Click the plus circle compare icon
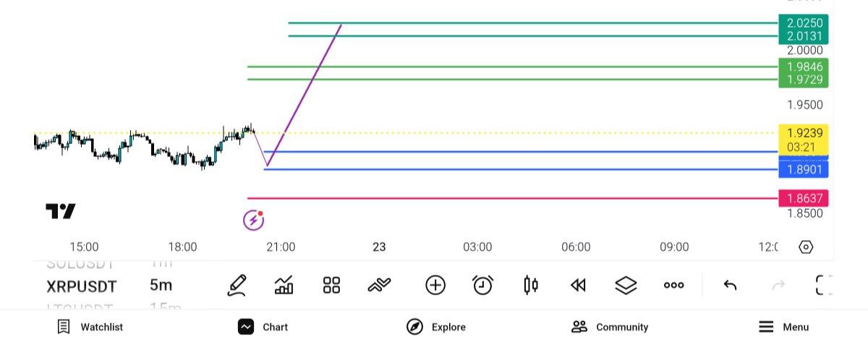This screenshot has height=345, width=868. click(x=435, y=286)
